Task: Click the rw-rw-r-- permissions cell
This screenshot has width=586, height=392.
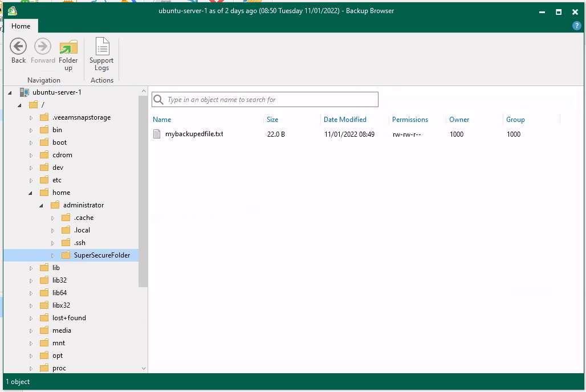Action: [406, 134]
